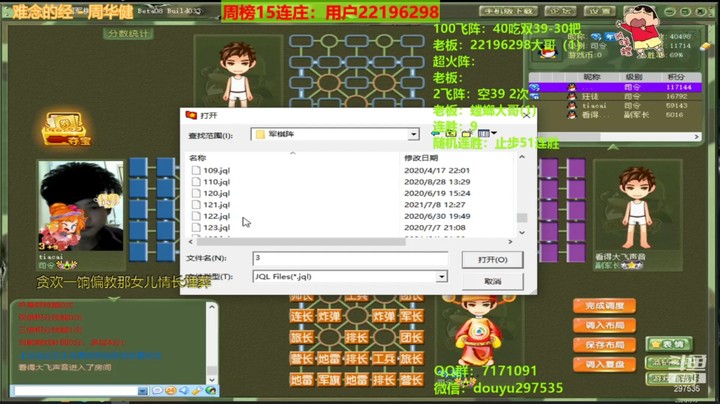Click the 手机版下载 top button
The height and width of the screenshot is (404, 720).
click(x=508, y=11)
